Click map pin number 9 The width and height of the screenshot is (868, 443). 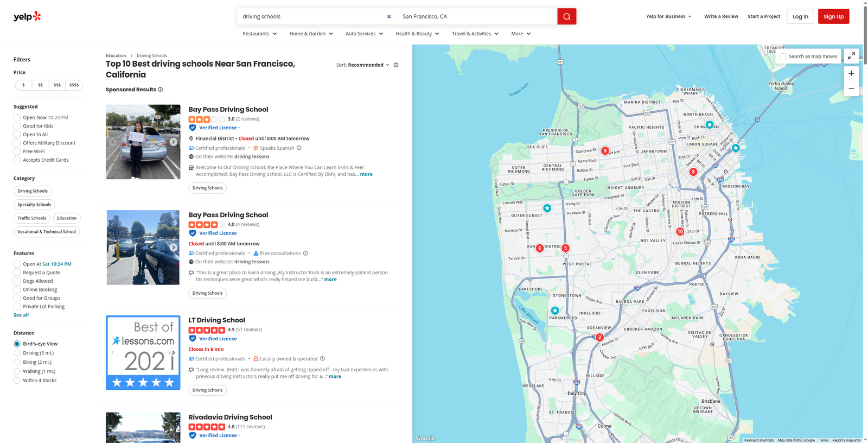[605, 151]
